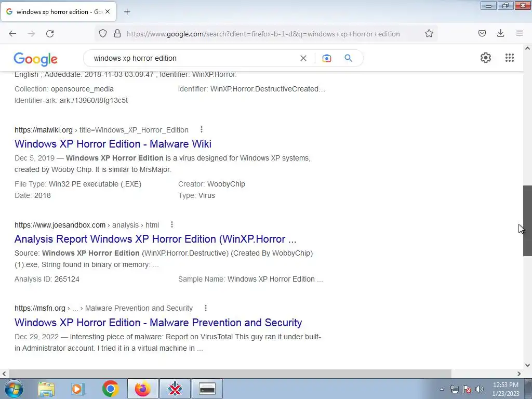532x399 pixels.
Task: Open Google quick settings gear
Action: (x=486, y=58)
